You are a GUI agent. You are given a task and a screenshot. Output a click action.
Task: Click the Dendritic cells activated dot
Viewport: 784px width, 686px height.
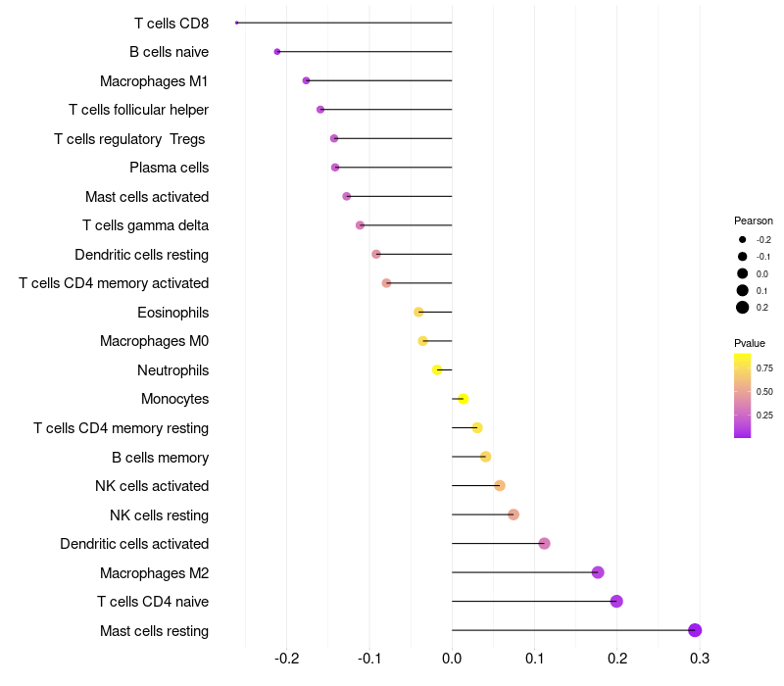[545, 544]
